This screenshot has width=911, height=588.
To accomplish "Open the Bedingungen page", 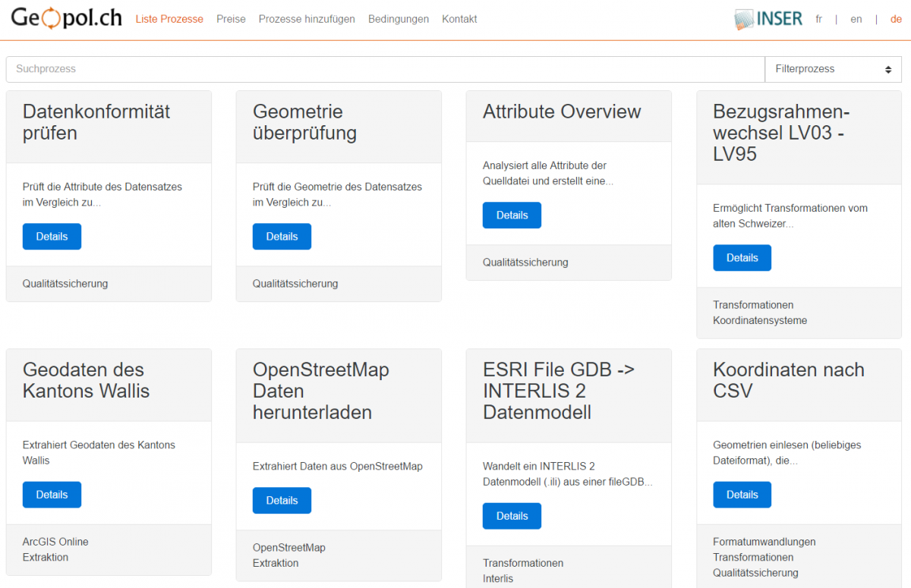I will pos(399,19).
